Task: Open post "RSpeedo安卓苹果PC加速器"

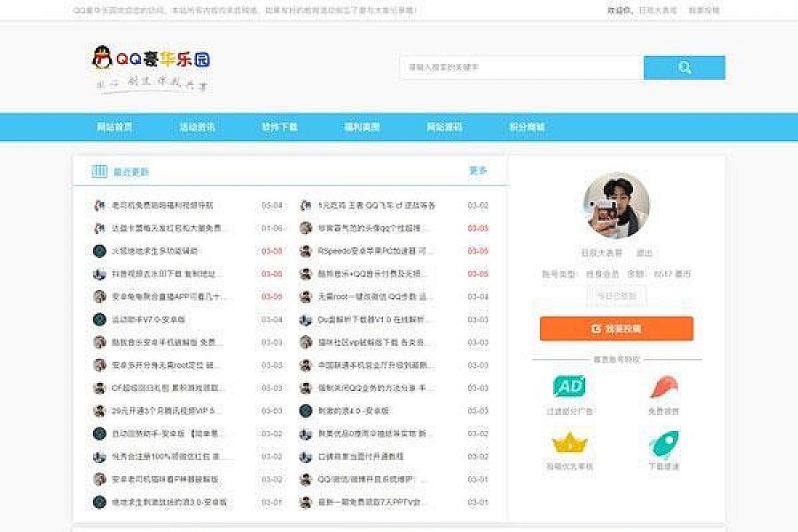Action: click(376, 251)
